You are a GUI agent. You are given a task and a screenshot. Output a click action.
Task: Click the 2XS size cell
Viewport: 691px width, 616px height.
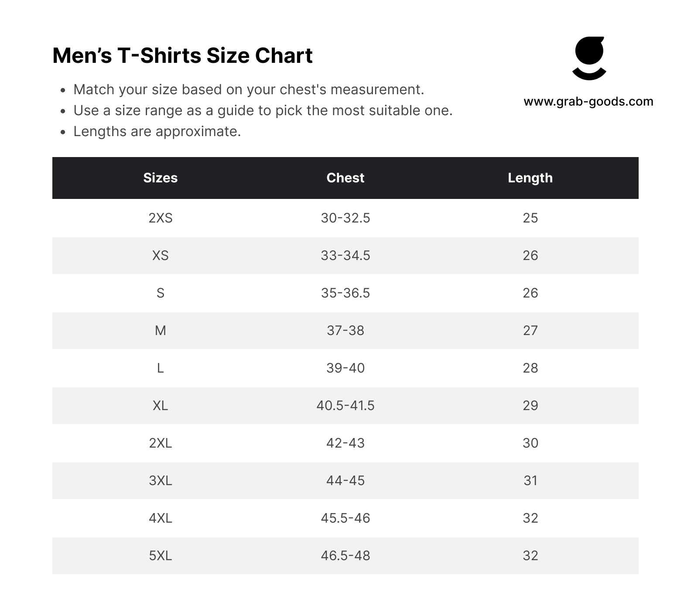161,218
